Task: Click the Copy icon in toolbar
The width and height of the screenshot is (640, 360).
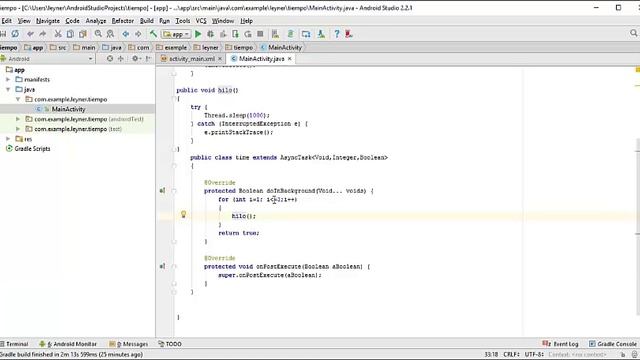Action: tap(70, 34)
